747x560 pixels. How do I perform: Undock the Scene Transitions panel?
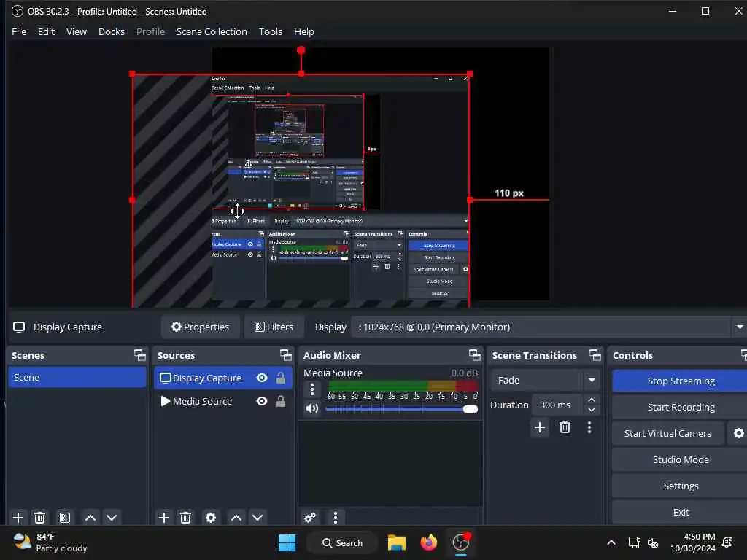595,355
